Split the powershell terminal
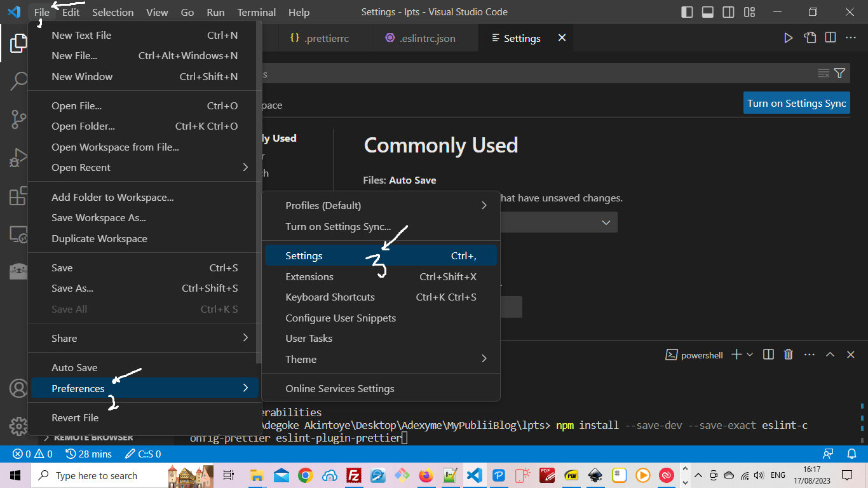868x488 pixels. (768, 355)
